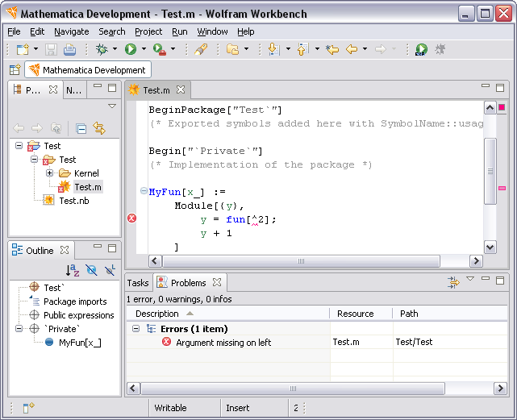Click the editor scroll down arrow
Image resolution: width=517 pixels, height=420 pixels.
490,247
